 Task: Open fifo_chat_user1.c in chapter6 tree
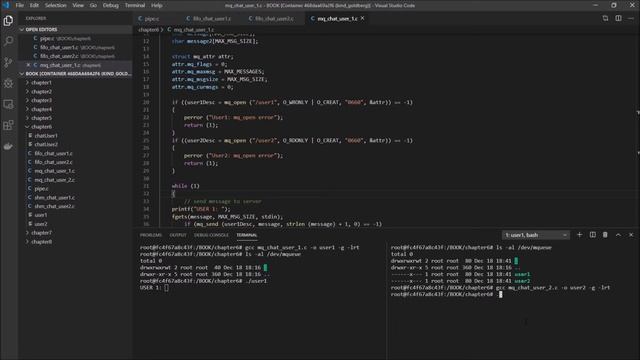(53, 153)
